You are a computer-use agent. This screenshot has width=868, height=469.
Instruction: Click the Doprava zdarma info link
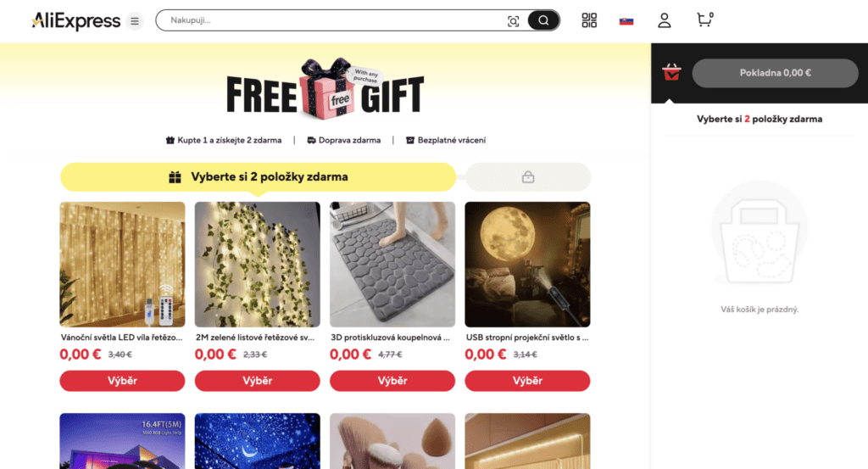pos(344,140)
